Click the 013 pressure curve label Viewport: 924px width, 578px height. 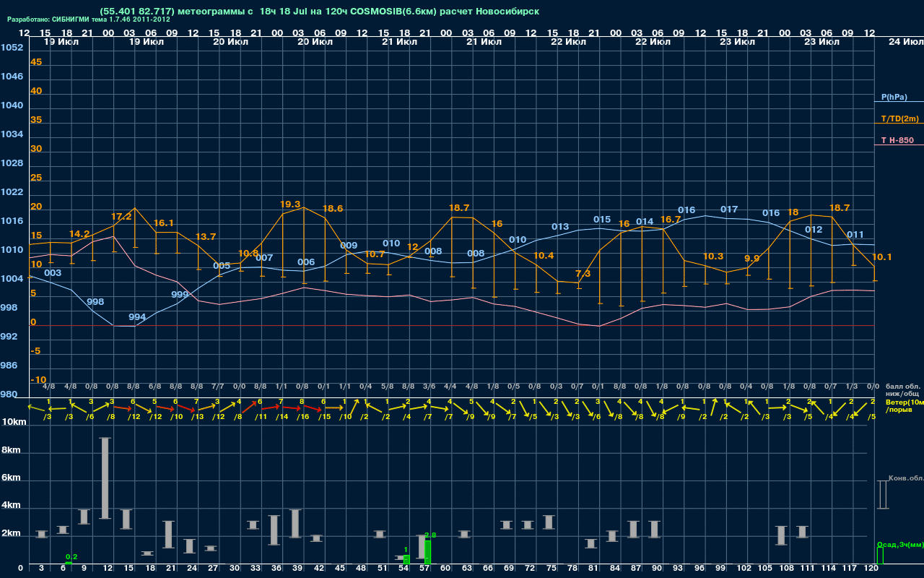click(x=560, y=227)
